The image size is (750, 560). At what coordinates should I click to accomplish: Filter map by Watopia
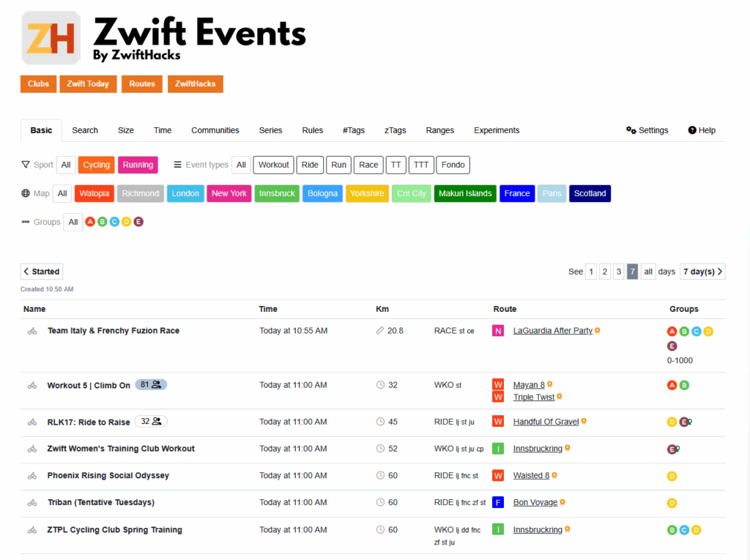pyautogui.click(x=94, y=193)
